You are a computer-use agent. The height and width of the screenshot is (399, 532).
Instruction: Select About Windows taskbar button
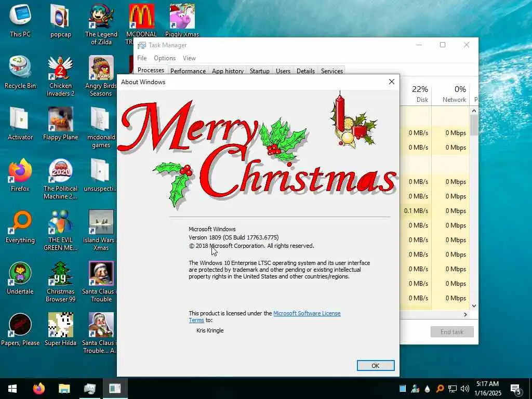coord(115,388)
